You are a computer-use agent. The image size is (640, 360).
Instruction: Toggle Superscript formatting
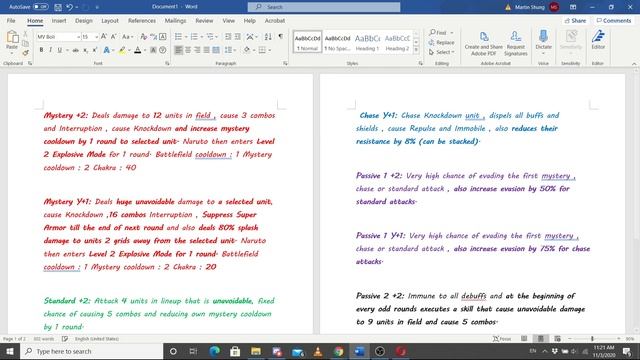[x=95, y=50]
